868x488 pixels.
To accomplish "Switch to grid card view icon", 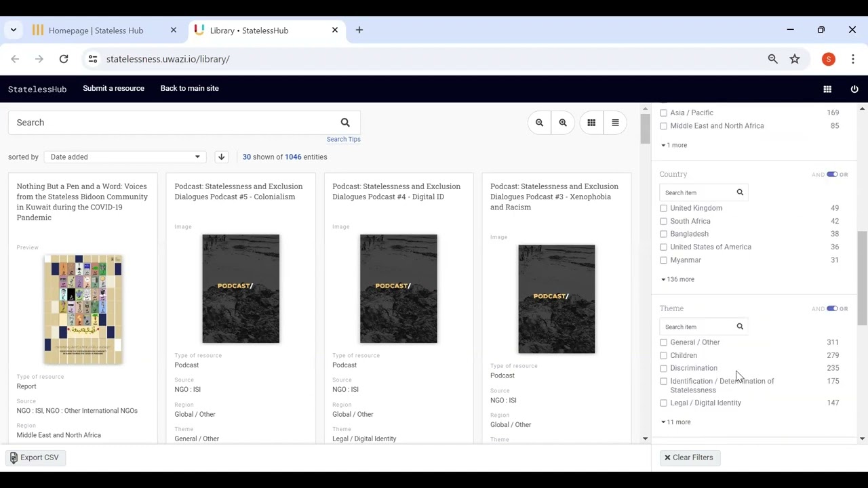I will [591, 123].
